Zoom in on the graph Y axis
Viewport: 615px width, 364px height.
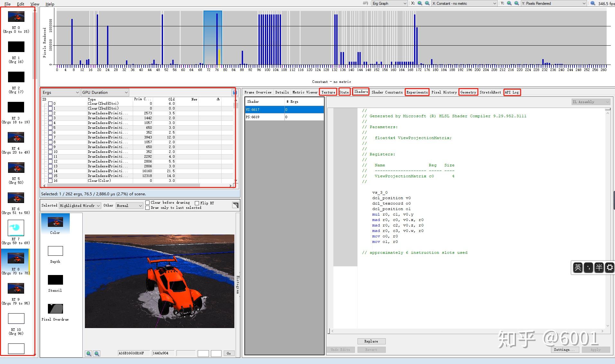tap(509, 3)
